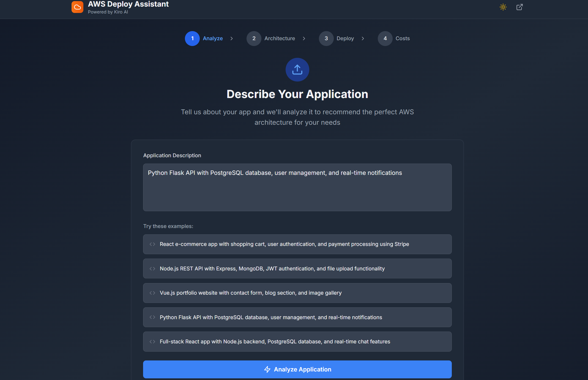Image resolution: width=588 pixels, height=380 pixels.
Task: Click code icon beside Full-stack React example
Action: (152, 342)
